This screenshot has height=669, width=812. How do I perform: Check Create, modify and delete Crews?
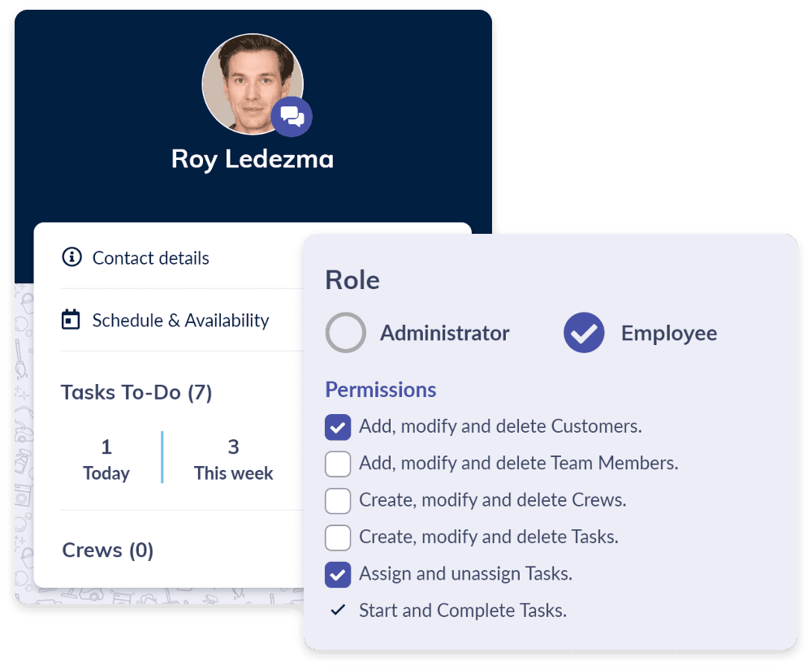point(338,500)
